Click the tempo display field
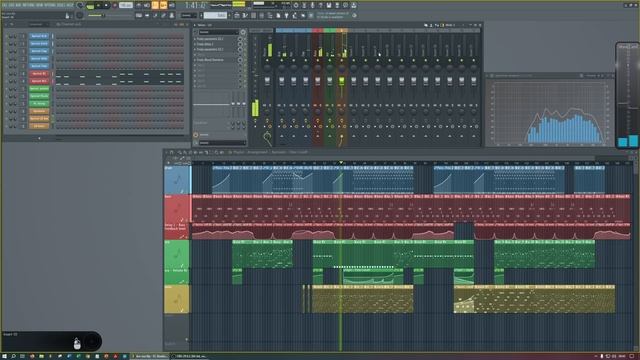Viewport: 640px width, 360px height. pos(126,6)
